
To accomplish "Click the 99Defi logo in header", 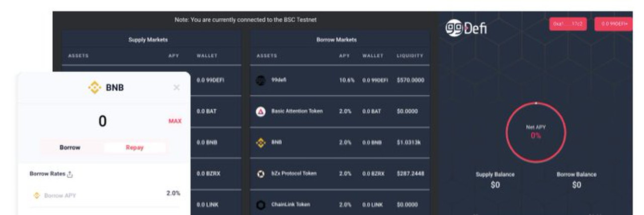I will 466,27.
